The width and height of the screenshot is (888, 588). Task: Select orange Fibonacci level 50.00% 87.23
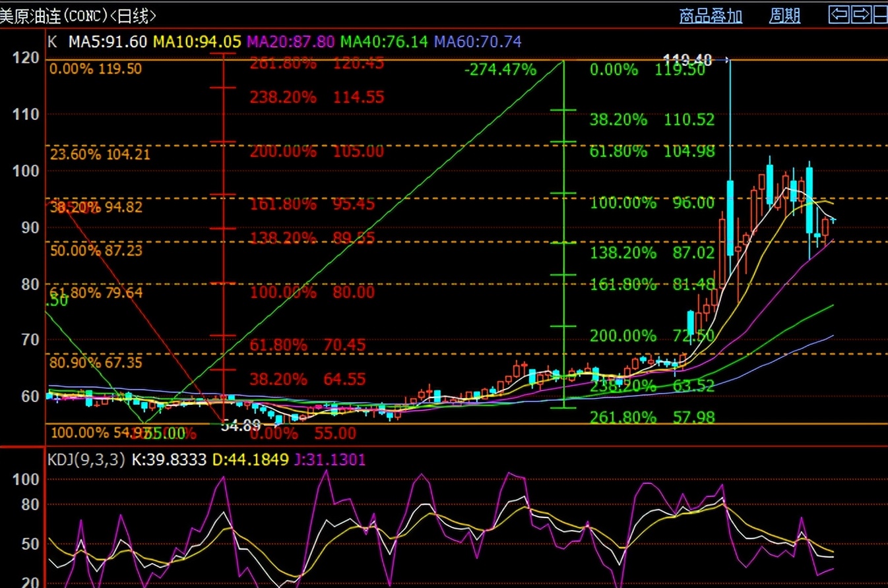(96, 250)
